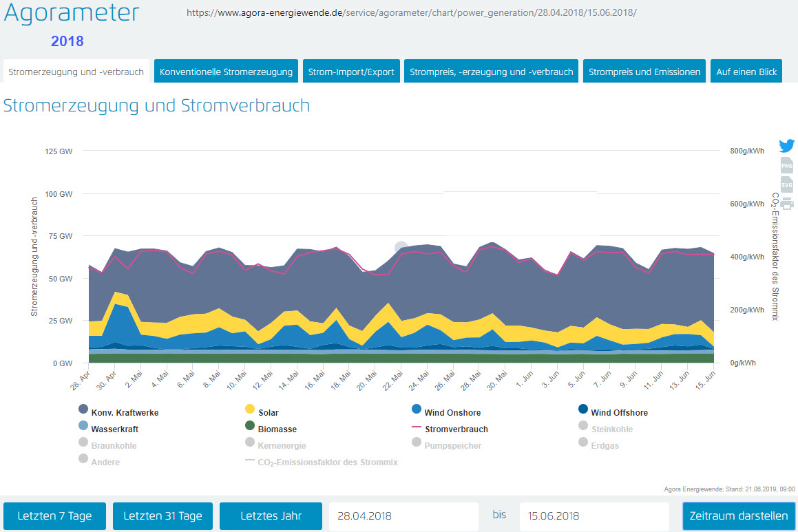Download chart as PNG file icon

click(x=786, y=165)
